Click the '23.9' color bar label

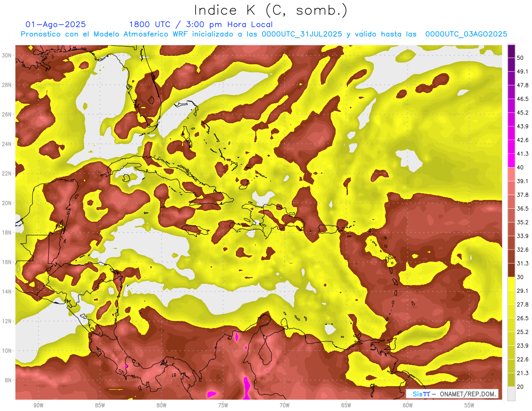523,346
